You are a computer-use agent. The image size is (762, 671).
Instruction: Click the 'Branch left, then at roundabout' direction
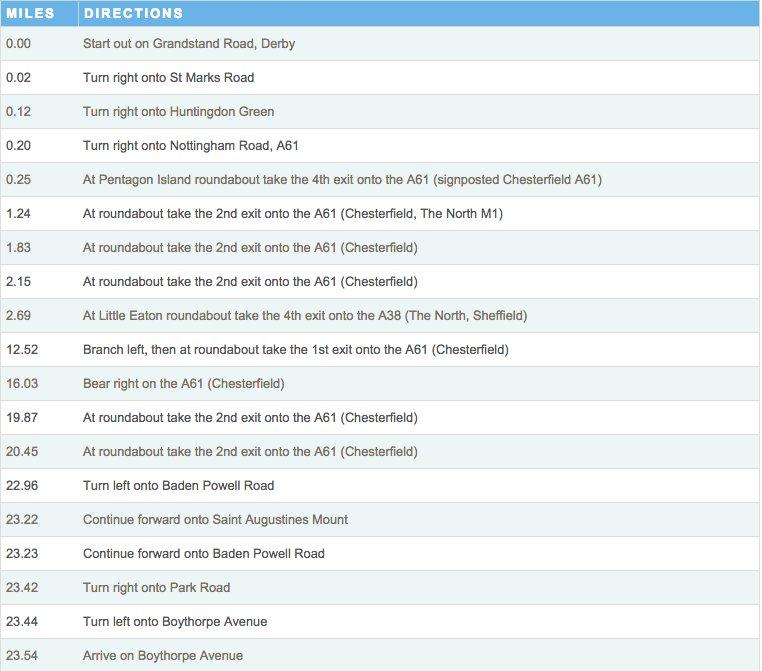pos(295,350)
